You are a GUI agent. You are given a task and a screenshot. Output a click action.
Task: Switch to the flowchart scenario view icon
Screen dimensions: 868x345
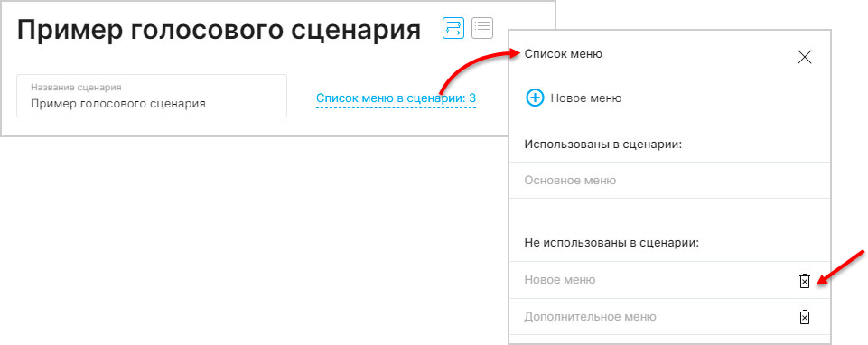(453, 28)
